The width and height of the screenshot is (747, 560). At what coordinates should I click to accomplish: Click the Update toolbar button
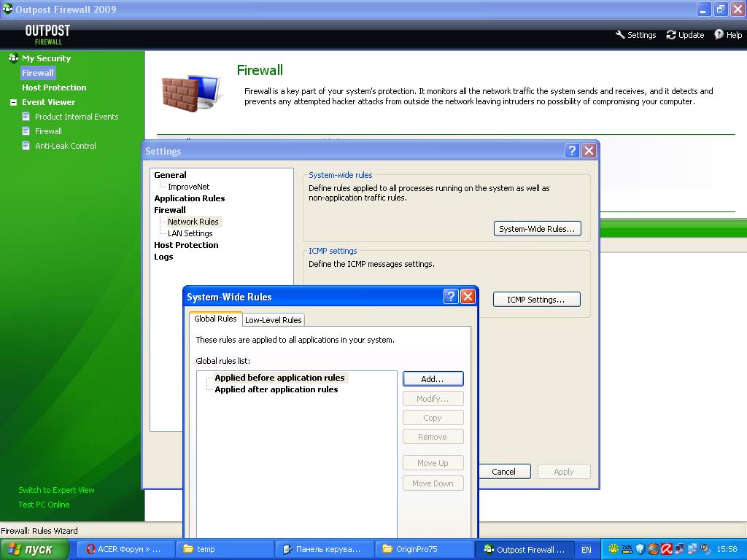pos(685,35)
